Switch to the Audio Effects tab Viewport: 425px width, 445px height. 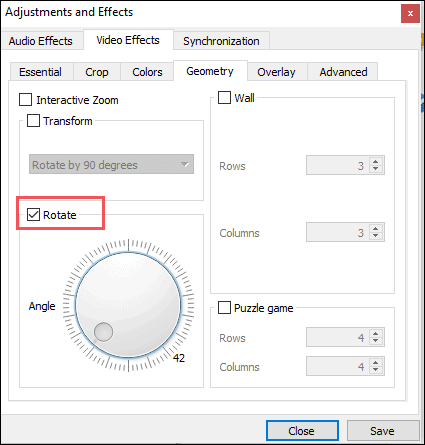[x=41, y=41]
